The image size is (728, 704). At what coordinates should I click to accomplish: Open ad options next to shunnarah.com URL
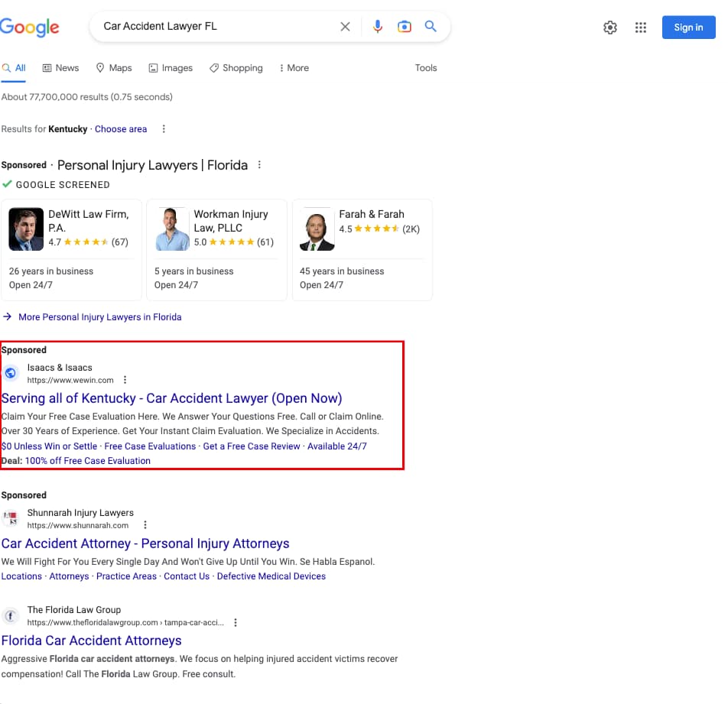click(x=145, y=525)
